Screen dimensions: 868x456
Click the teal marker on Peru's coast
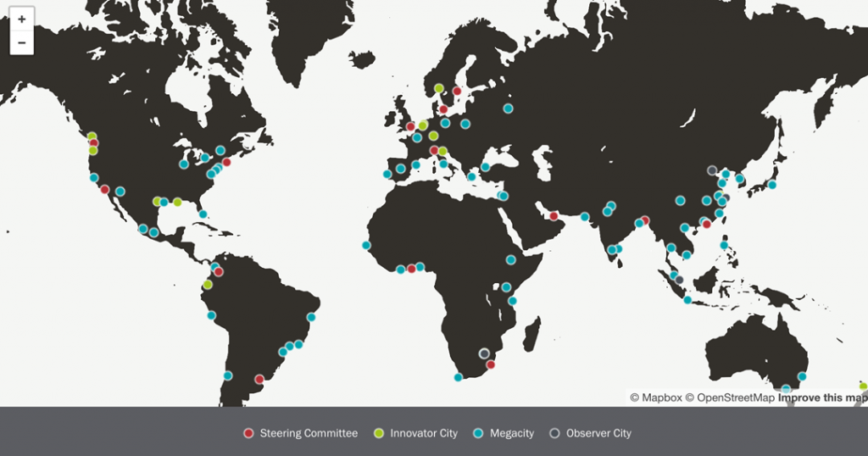(x=211, y=315)
